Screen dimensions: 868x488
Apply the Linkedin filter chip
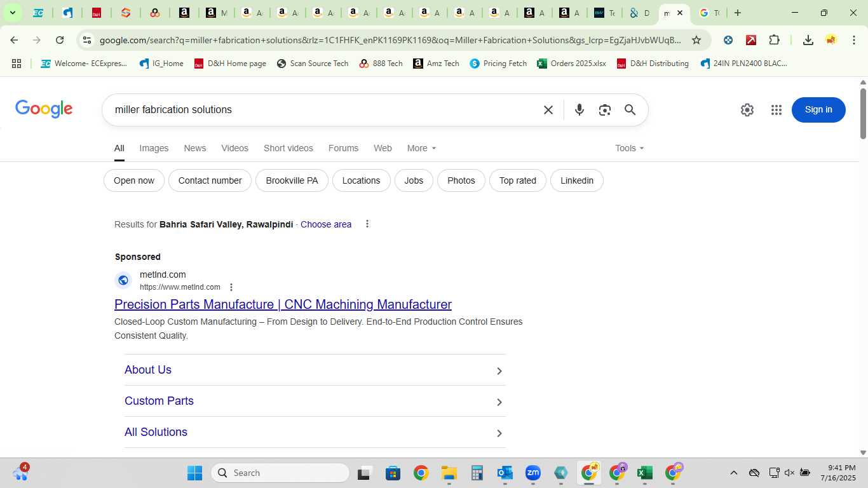click(577, 180)
